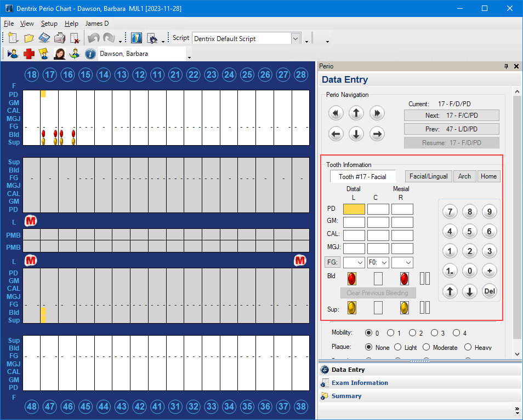Set Mobility to 2
Viewport: 523px width, 420px height.
[412, 333]
